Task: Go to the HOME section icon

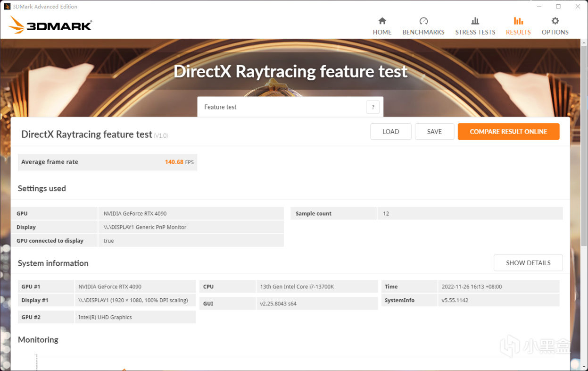Action: [x=382, y=21]
